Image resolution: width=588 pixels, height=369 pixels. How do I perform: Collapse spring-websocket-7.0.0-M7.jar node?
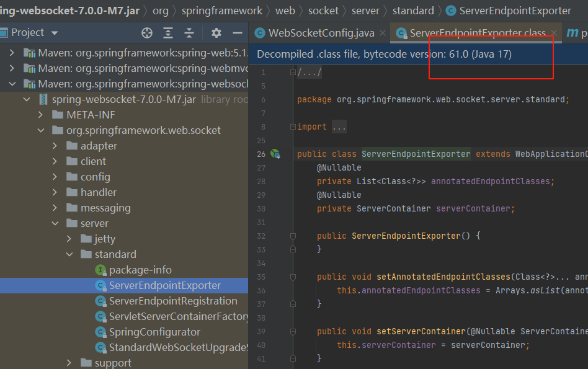pos(27,99)
